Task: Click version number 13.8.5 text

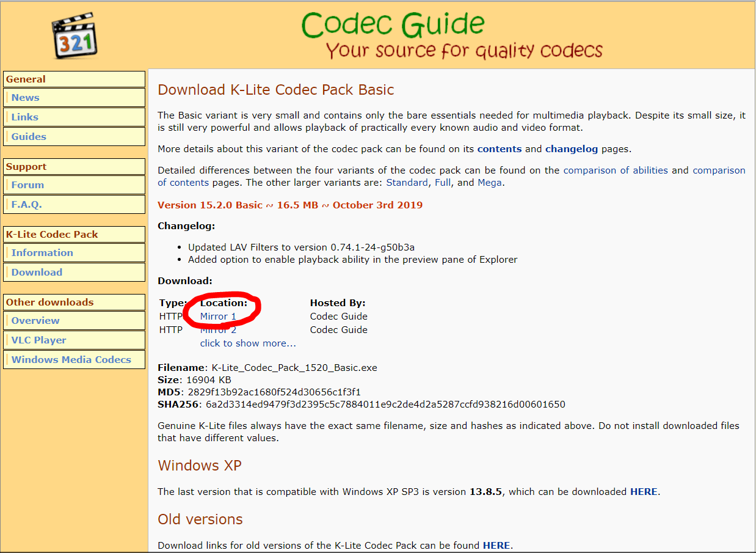Action: [486, 492]
